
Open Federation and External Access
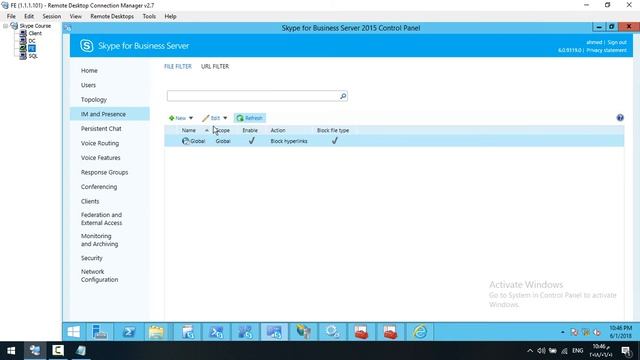pyautogui.click(x=101, y=219)
